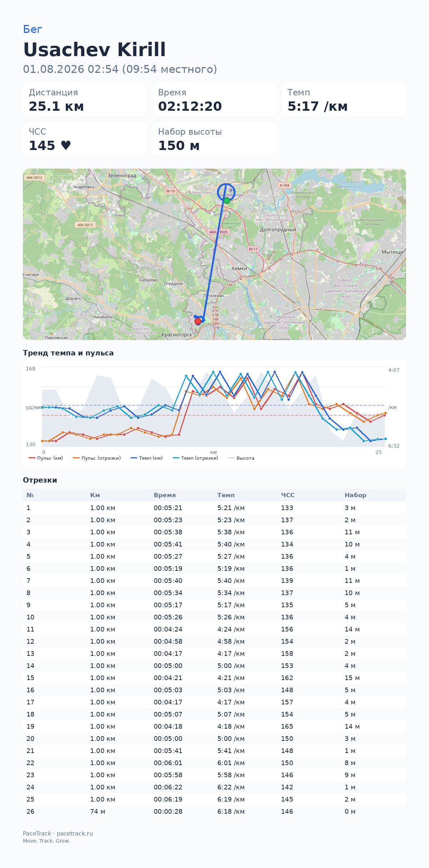Select the Темп 5:17 /км card
This screenshot has width=429, height=868.
[344, 100]
